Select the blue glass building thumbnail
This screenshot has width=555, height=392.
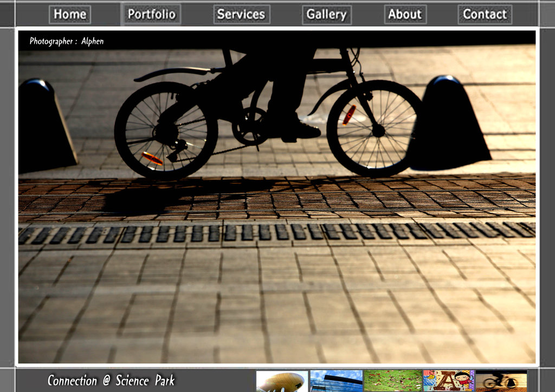(x=337, y=381)
